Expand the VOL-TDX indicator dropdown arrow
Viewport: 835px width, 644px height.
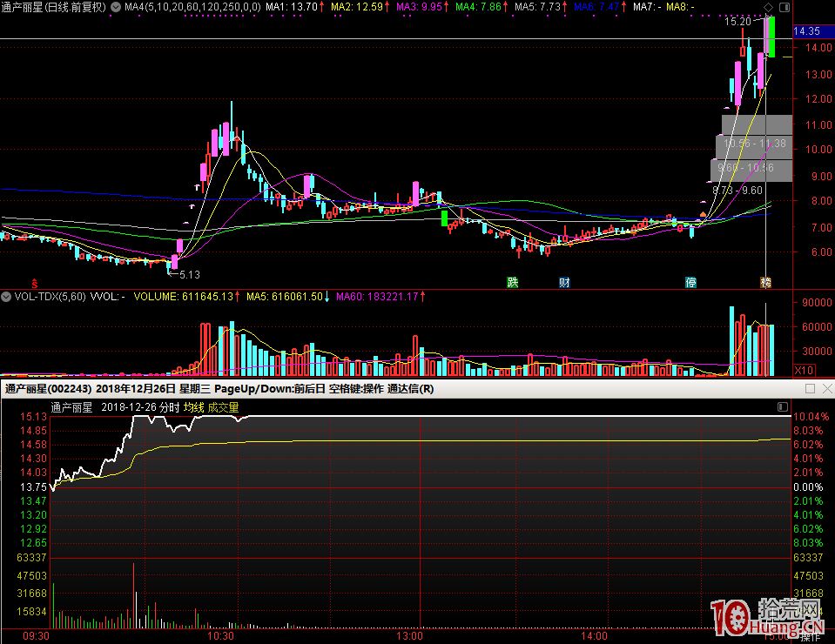[x=6, y=297]
